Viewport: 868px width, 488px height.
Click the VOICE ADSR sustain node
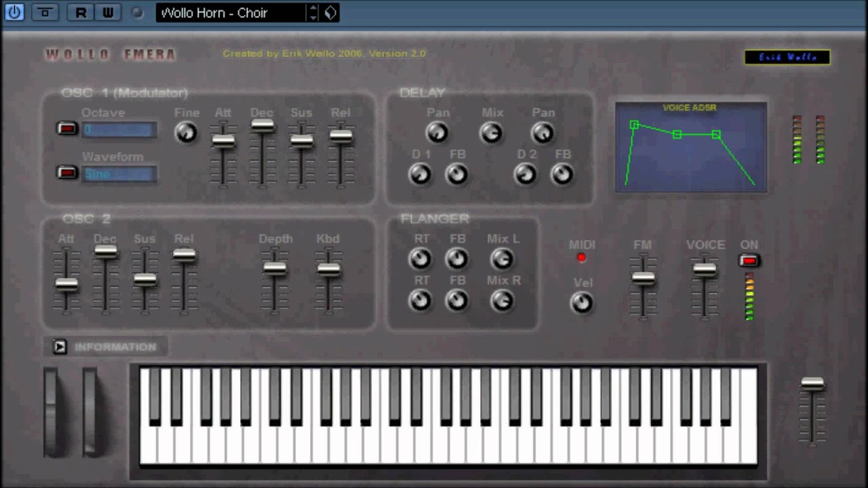716,135
